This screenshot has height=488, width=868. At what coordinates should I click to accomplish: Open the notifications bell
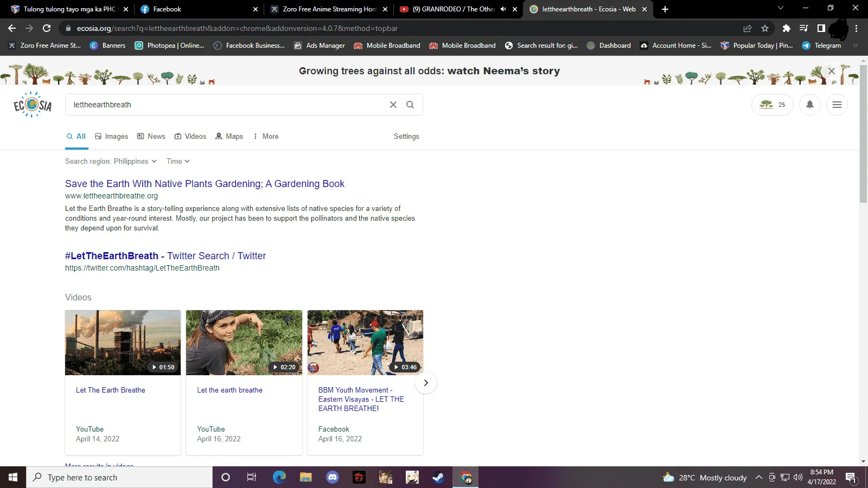pos(810,105)
